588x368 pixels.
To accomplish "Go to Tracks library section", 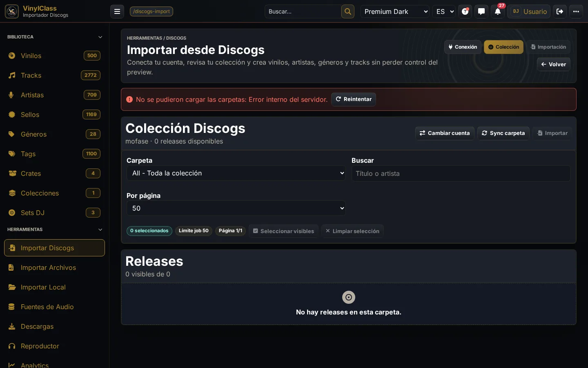I will [x=54, y=75].
